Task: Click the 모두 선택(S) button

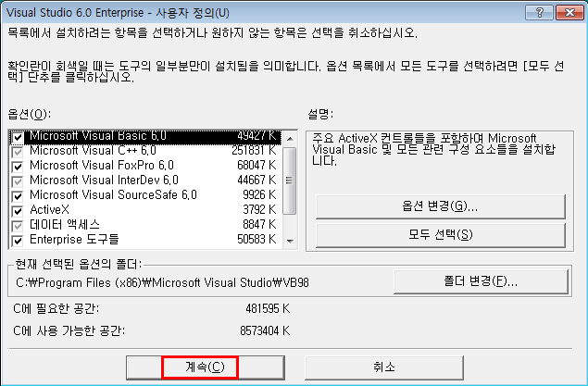Action: click(440, 235)
